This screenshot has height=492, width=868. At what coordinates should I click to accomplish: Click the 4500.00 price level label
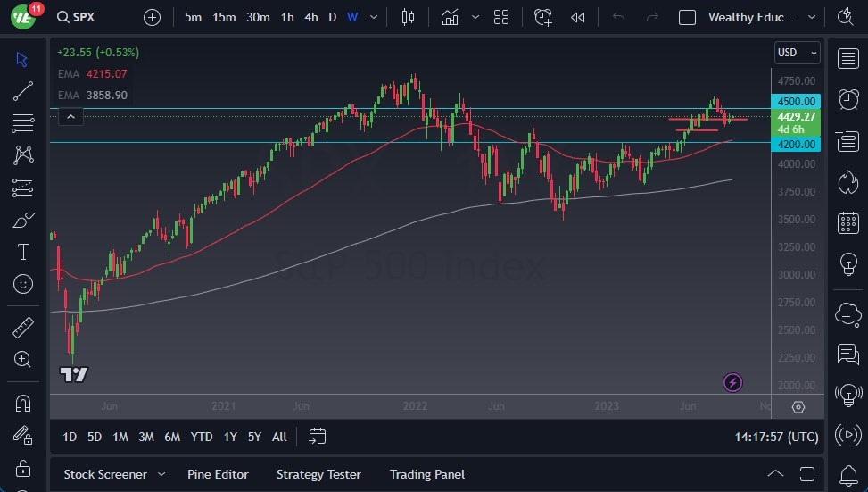coord(797,102)
